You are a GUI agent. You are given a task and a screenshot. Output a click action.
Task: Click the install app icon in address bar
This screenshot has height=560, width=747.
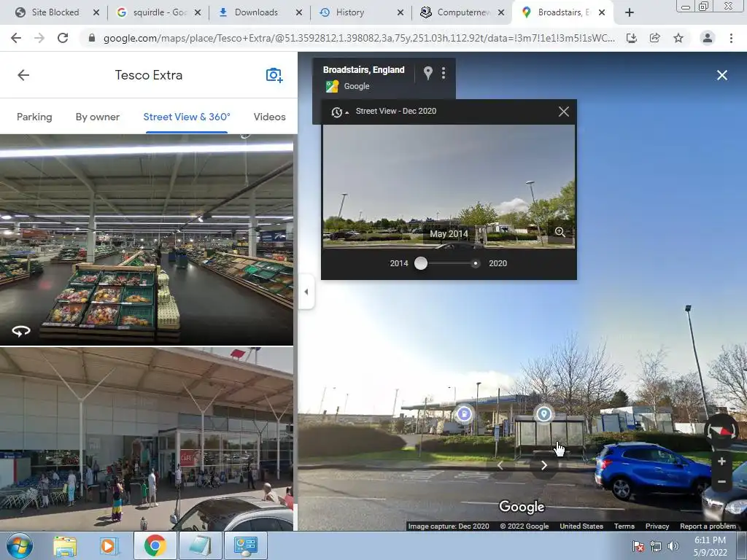pyautogui.click(x=632, y=38)
